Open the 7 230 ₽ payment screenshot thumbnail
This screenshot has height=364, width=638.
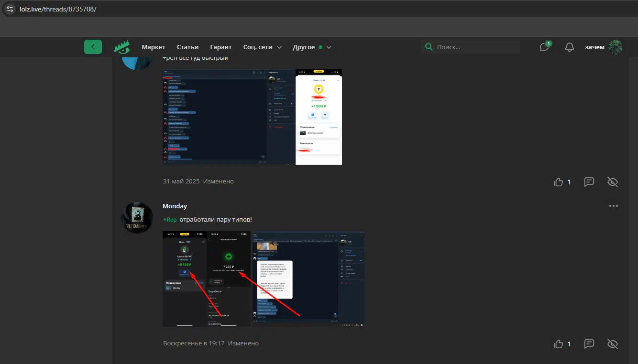[229, 279]
